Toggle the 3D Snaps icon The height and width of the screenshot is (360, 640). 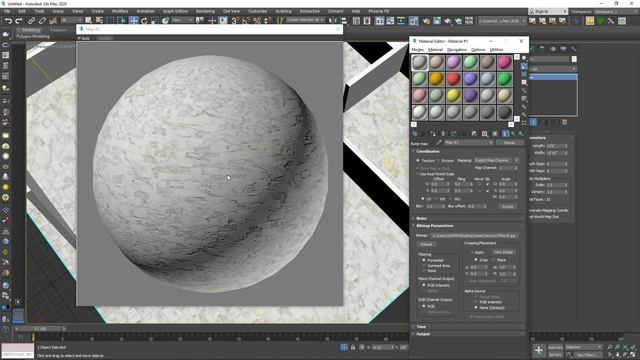tap(235, 20)
